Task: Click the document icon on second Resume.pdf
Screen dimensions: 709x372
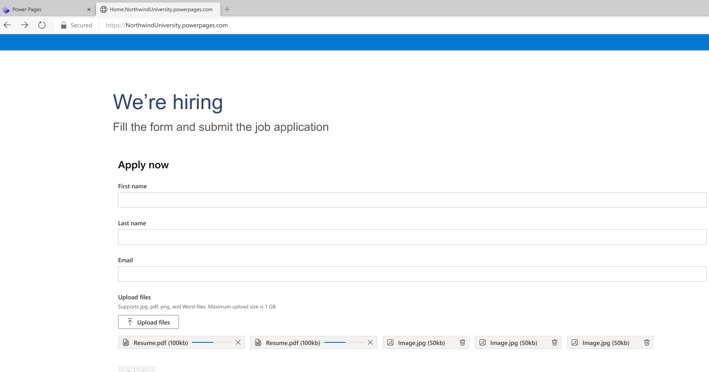Action: [258, 343]
